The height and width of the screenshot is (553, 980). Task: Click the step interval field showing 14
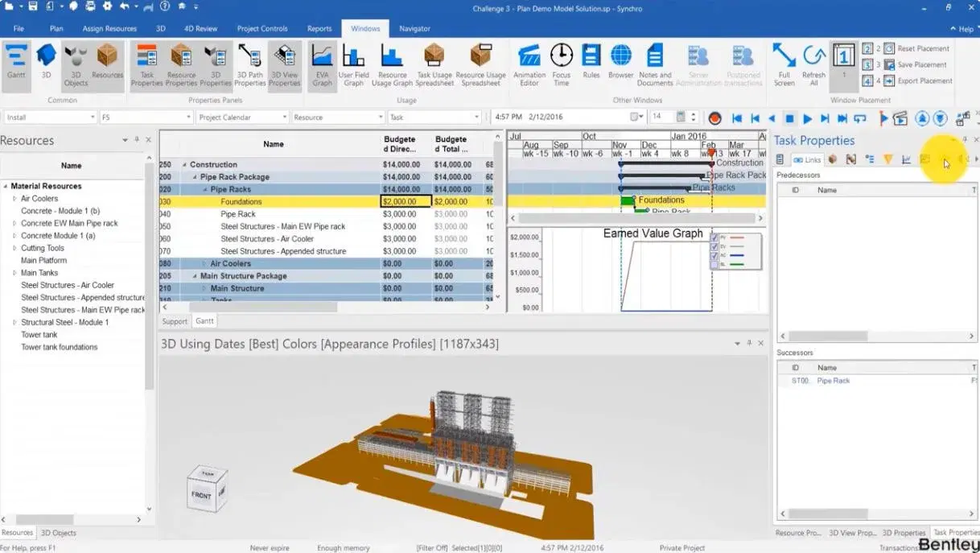point(663,118)
